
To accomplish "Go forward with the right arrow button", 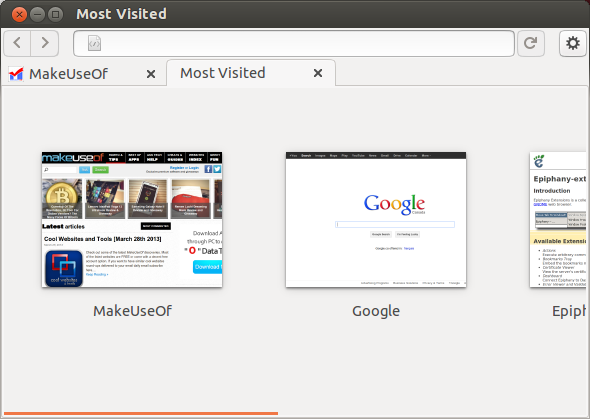I will [x=44, y=43].
